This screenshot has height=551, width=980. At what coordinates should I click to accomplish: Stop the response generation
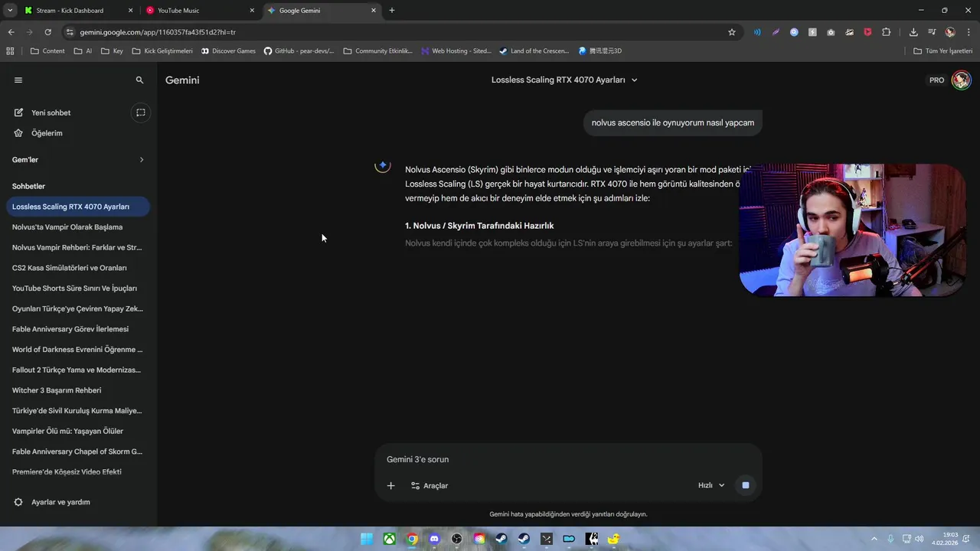click(745, 485)
